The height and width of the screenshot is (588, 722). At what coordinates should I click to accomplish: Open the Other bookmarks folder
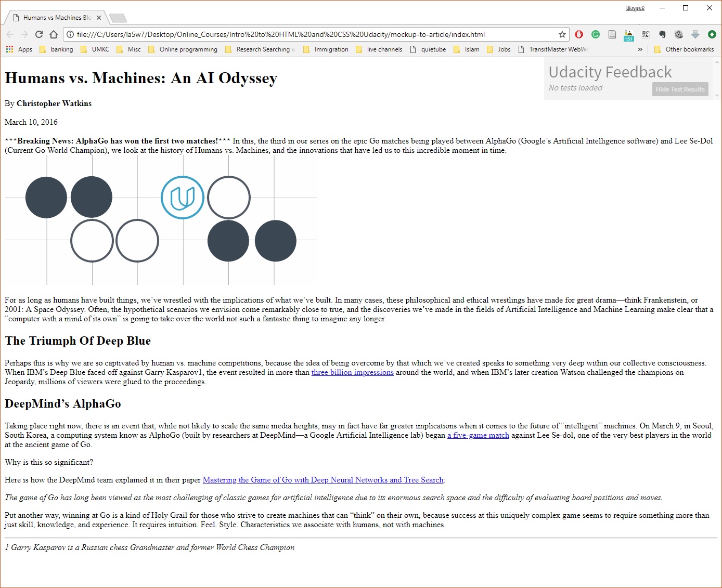point(684,49)
